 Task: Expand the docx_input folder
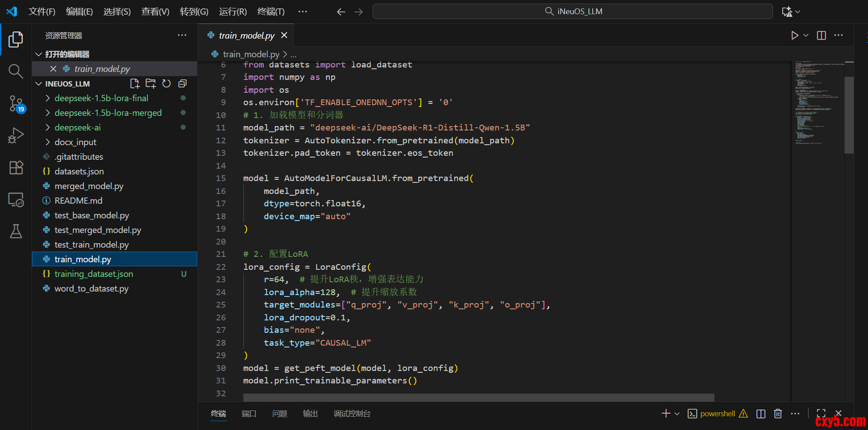pos(75,142)
